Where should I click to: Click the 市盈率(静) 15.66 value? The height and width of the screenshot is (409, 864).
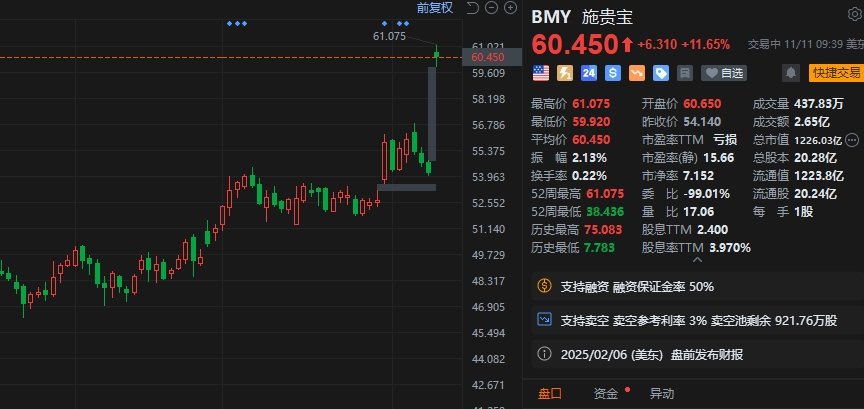pos(719,158)
